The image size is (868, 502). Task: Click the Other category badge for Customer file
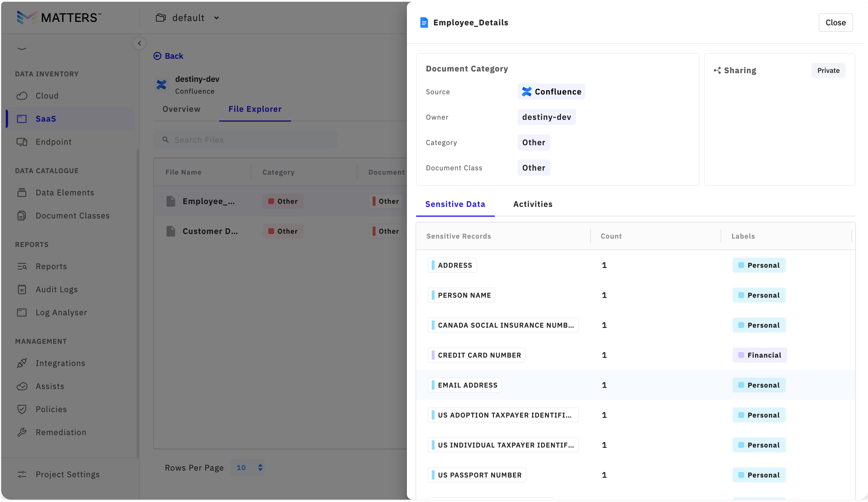(283, 231)
